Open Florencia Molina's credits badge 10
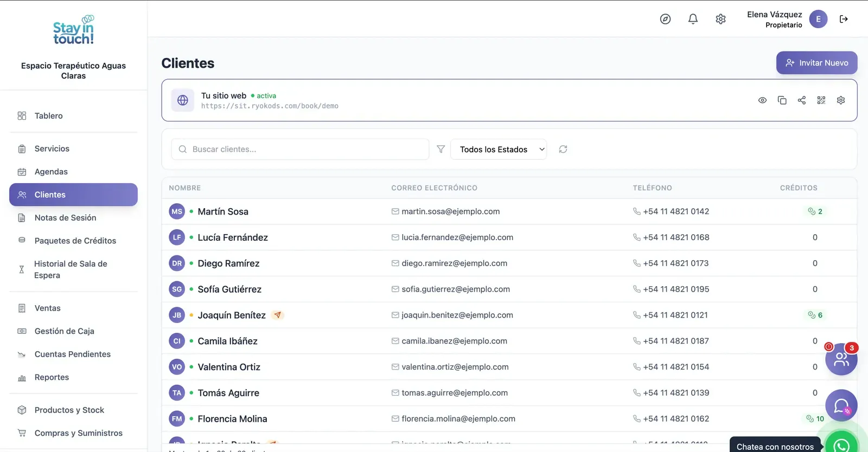 click(x=815, y=419)
